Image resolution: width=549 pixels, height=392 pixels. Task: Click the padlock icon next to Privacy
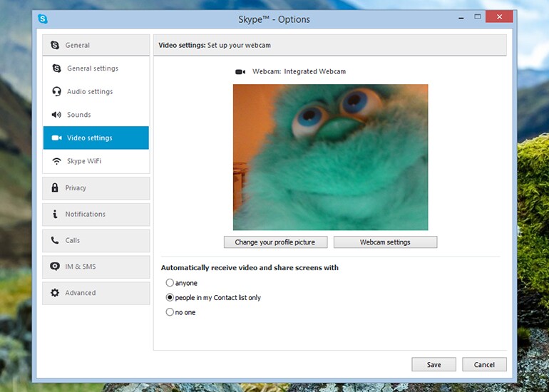(x=55, y=187)
